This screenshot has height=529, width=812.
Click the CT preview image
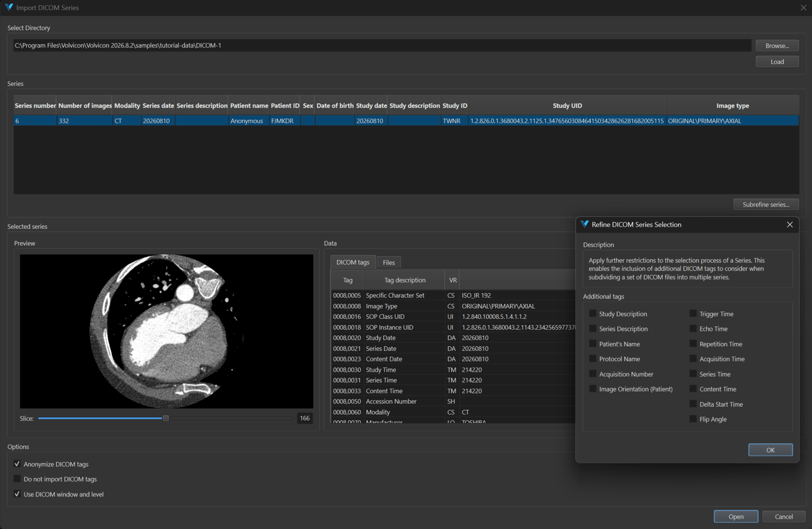tap(166, 331)
